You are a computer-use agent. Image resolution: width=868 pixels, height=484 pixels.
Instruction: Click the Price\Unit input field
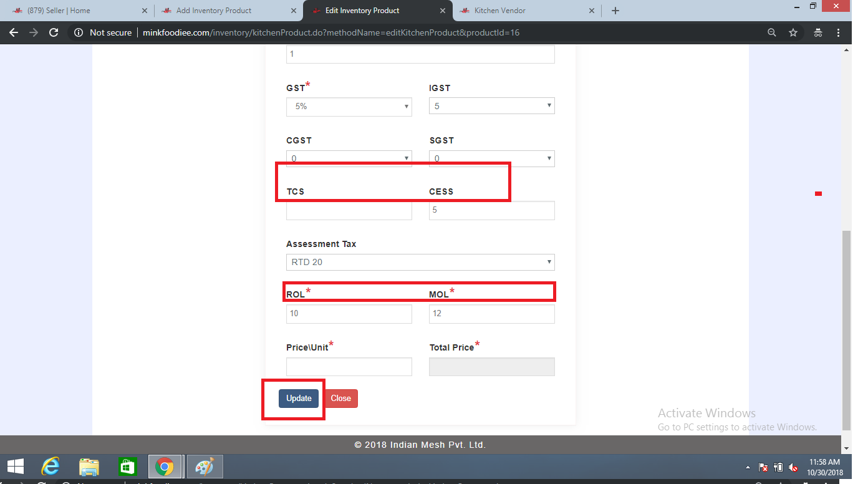coord(349,367)
